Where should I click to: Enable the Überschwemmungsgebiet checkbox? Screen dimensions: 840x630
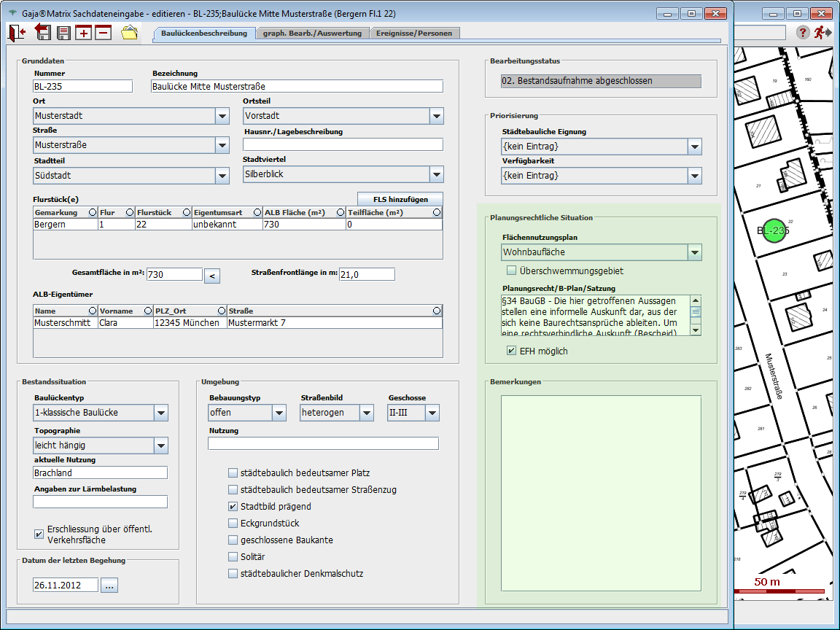[x=512, y=271]
